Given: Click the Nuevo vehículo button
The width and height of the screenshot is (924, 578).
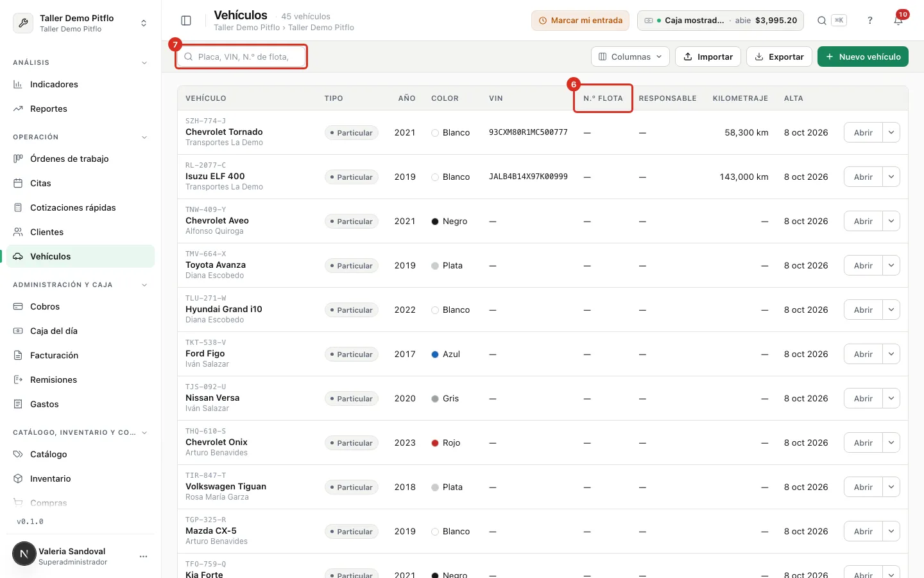Looking at the screenshot, I should 863,57.
